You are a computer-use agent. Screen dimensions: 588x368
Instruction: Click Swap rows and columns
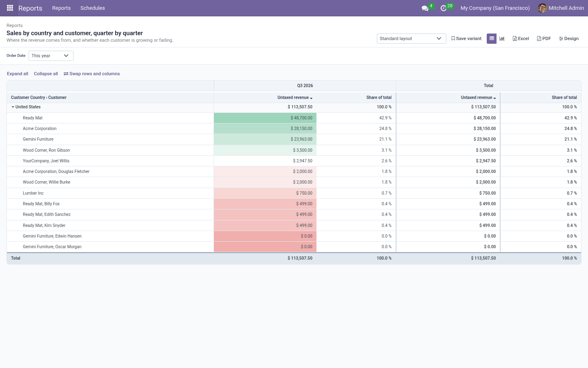click(92, 74)
